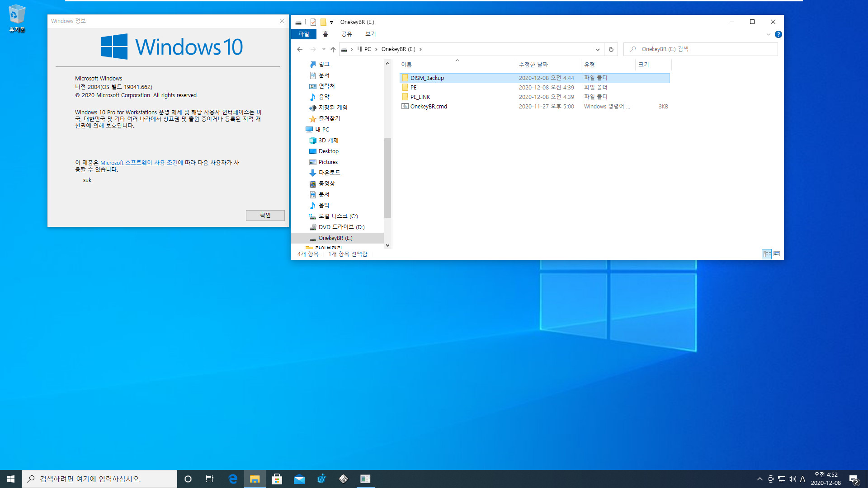Open Microsoft 소프트웨어 사용 조건 link
Viewport: 868px width, 488px height.
click(139, 163)
